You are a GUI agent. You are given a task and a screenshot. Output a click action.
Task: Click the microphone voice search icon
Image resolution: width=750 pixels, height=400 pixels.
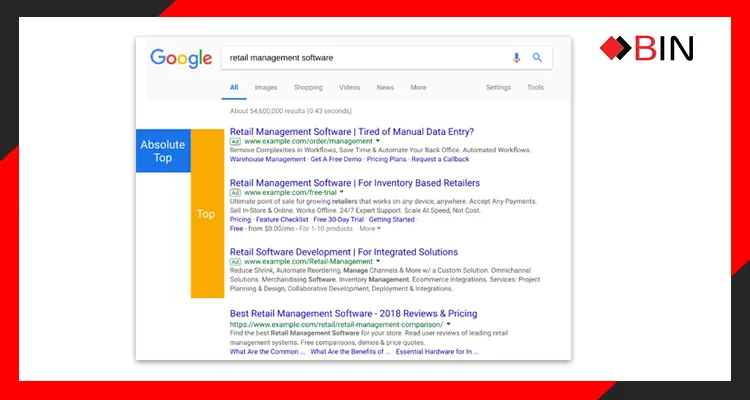(517, 58)
